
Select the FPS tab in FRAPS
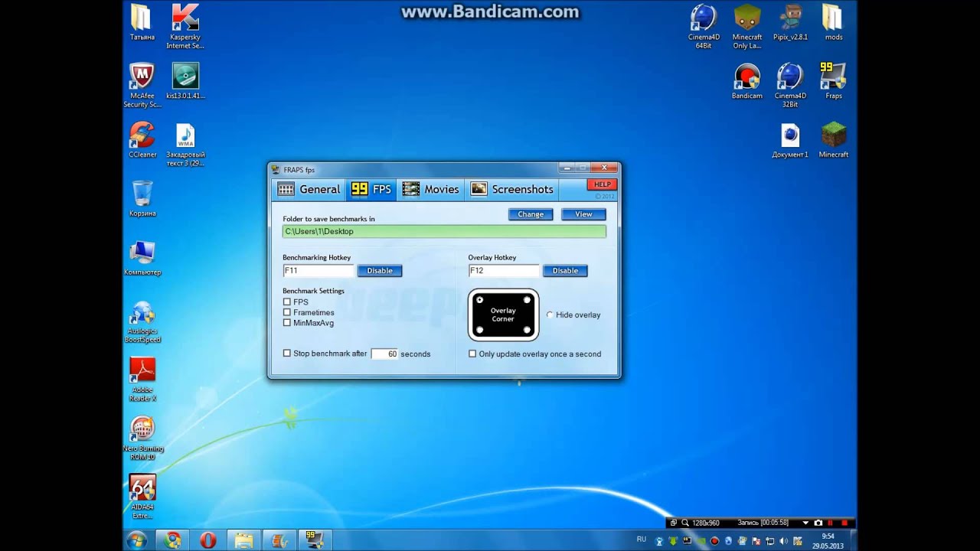coord(371,189)
